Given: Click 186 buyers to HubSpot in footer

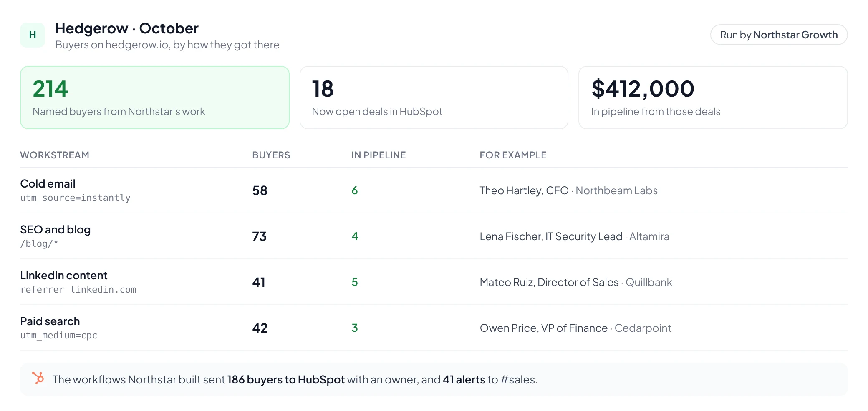Looking at the screenshot, I should coord(286,380).
